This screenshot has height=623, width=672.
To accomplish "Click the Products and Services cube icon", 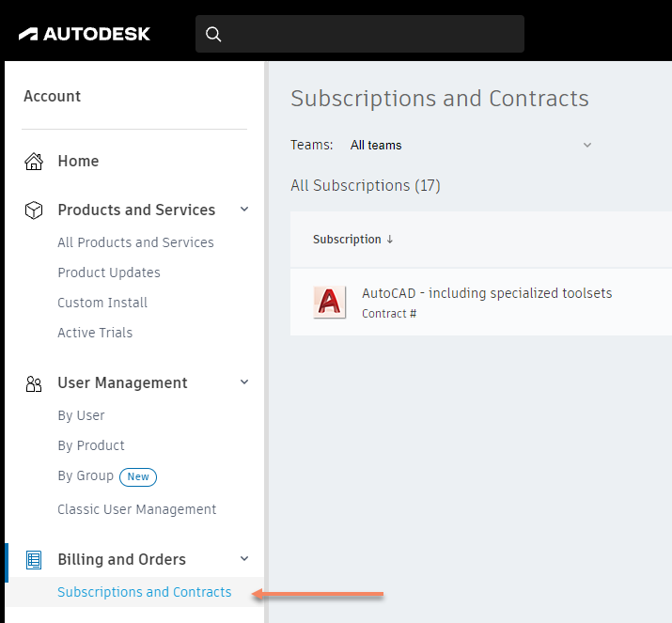I will tap(34, 210).
